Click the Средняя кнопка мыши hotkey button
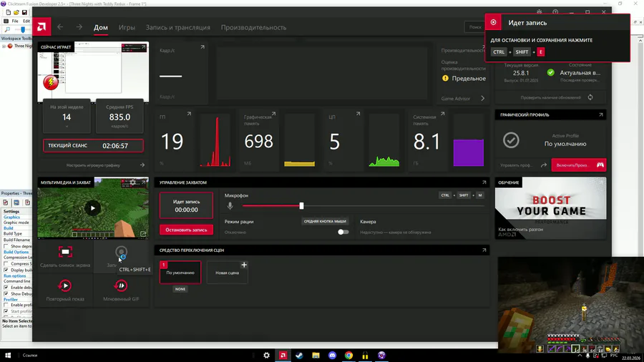This screenshot has width=644, height=362. click(x=325, y=221)
